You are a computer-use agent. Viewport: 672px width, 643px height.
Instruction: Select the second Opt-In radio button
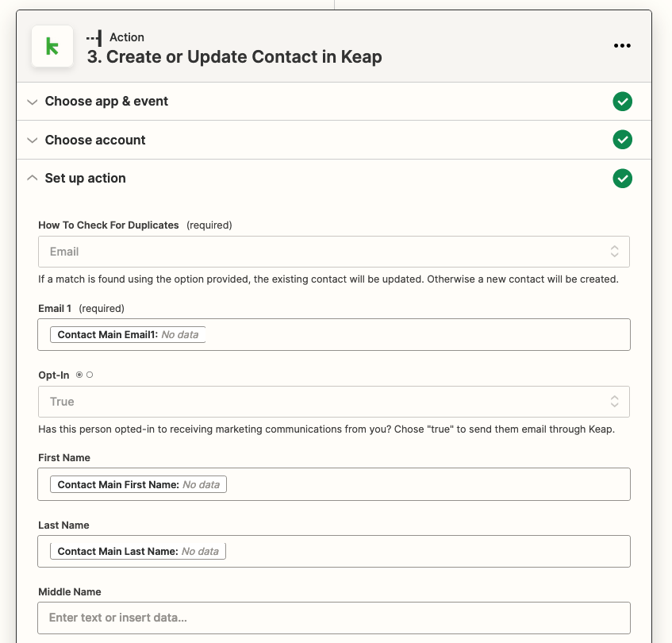click(x=90, y=374)
